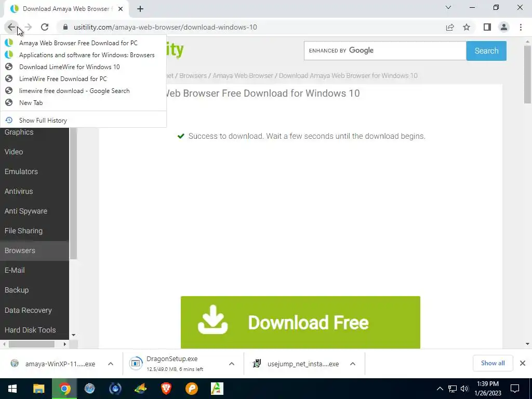Click sidebar scroll down arrow

pyautogui.click(x=74, y=335)
